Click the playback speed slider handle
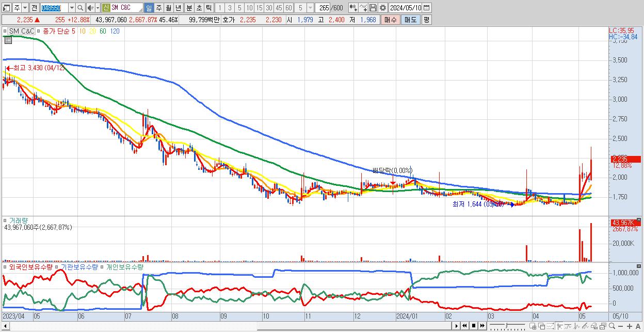The height and width of the screenshot is (332, 644). (x=506, y=325)
